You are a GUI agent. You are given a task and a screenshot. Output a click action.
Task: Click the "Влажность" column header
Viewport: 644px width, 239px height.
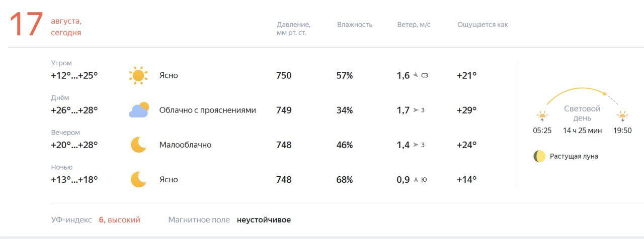point(355,25)
